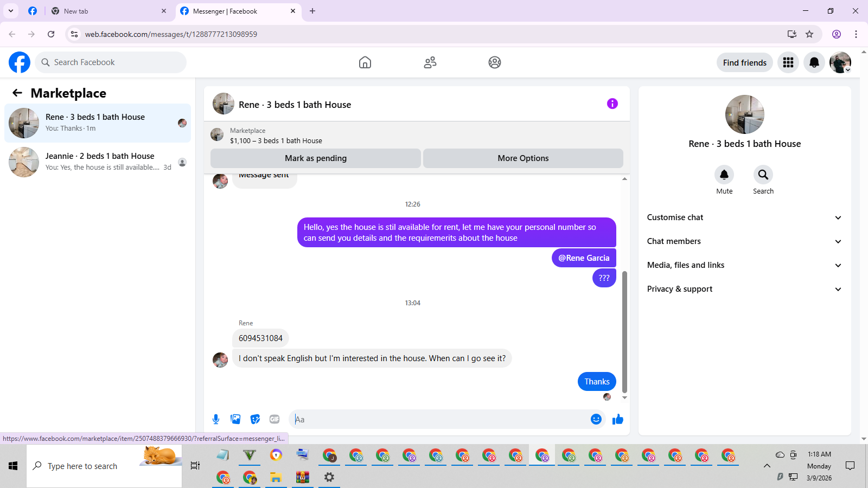Expand Privacy & support section
Screen dimensions: 868x488
click(x=744, y=289)
